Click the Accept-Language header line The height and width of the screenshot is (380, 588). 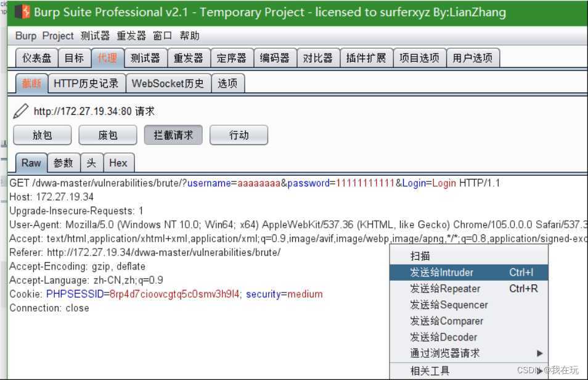pyautogui.click(x=86, y=280)
